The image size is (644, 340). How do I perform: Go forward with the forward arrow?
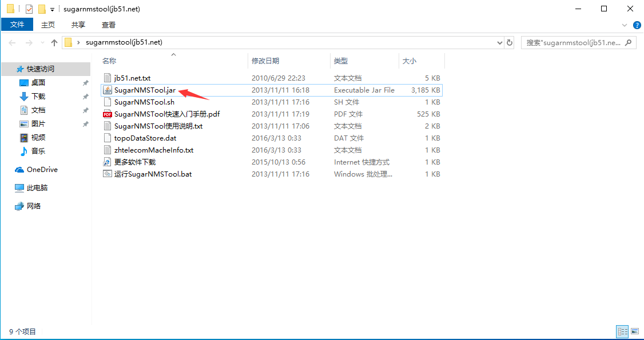tap(29, 43)
